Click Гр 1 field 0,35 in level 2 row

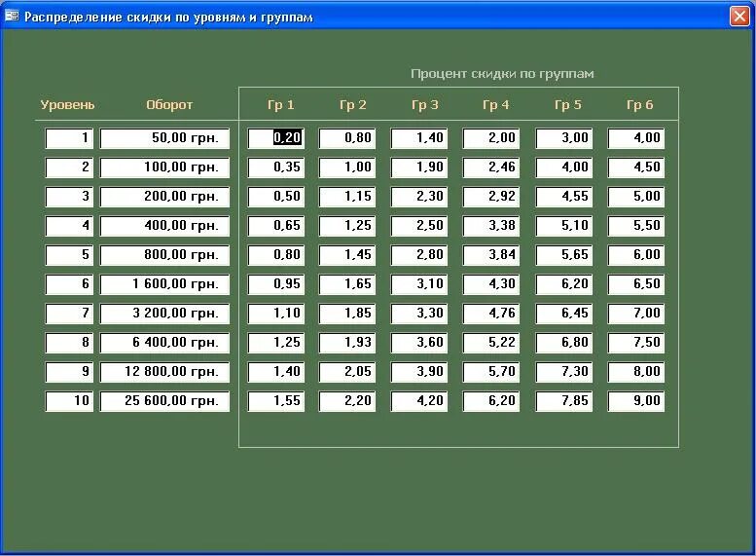click(x=276, y=167)
